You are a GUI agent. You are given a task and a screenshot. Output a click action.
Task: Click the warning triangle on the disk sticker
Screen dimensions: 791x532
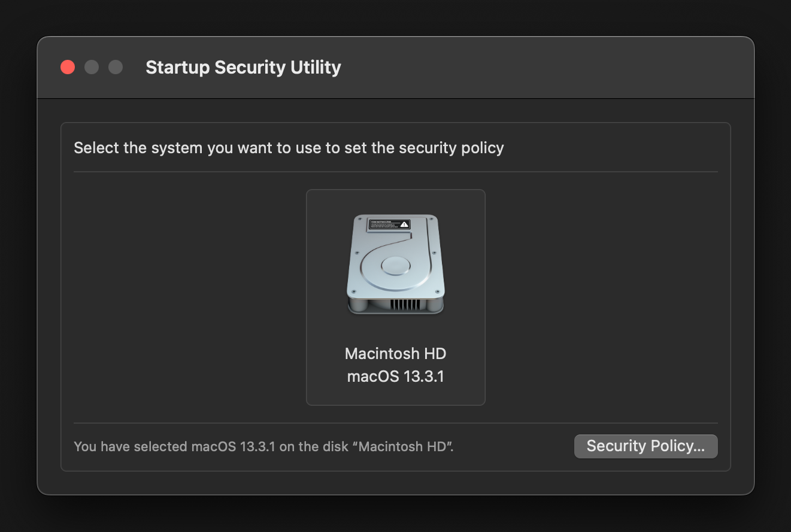click(405, 224)
